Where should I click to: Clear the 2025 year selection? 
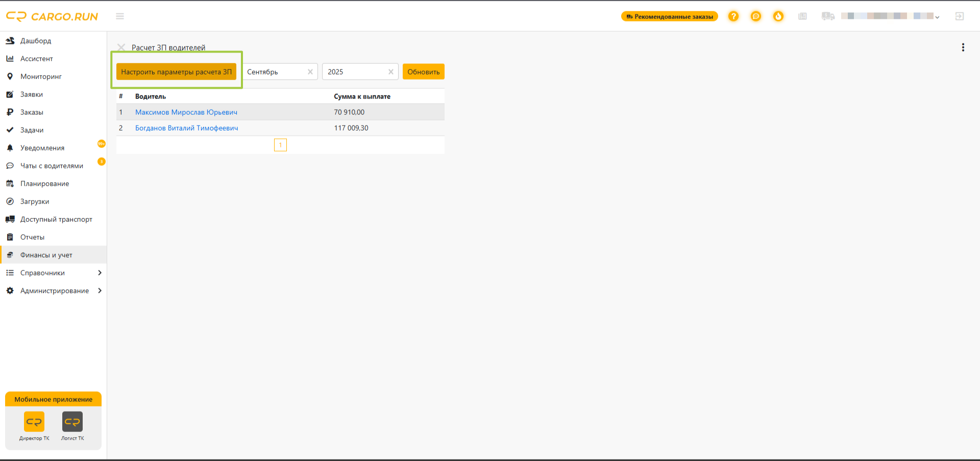pos(391,72)
